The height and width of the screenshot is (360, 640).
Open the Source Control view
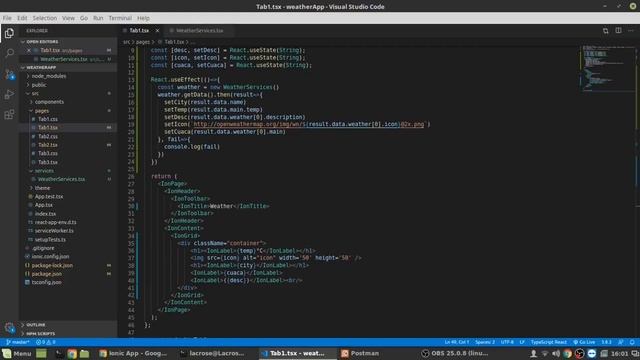pos(9,74)
